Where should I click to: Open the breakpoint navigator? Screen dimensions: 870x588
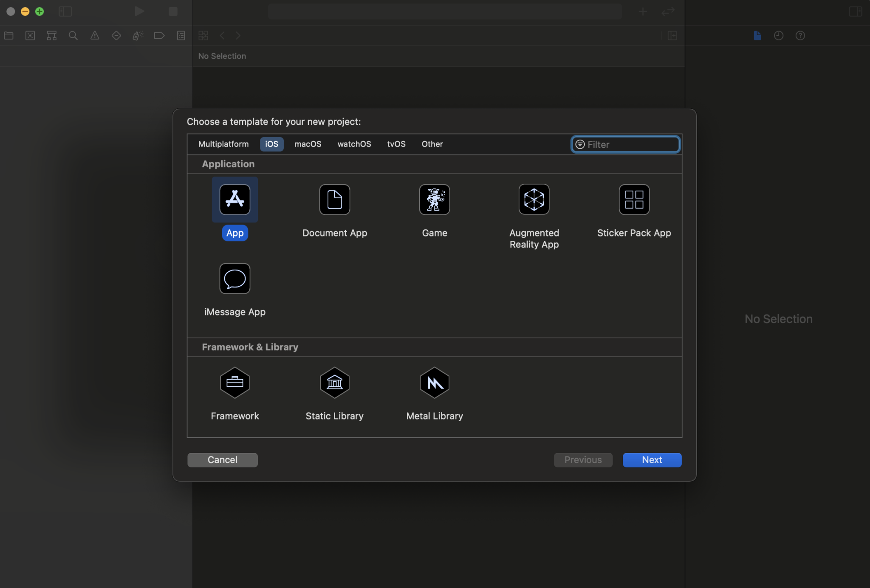coord(159,36)
